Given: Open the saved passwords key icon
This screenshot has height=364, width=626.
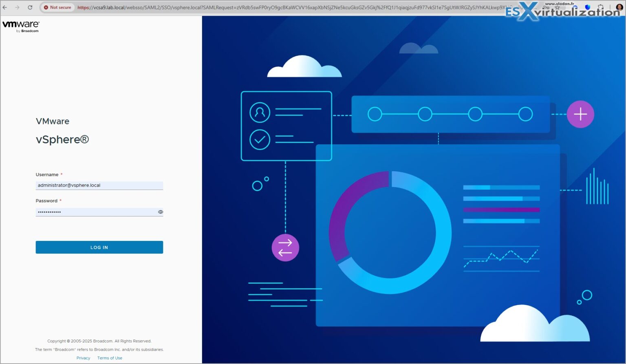Looking at the screenshot, I should 546,7.
